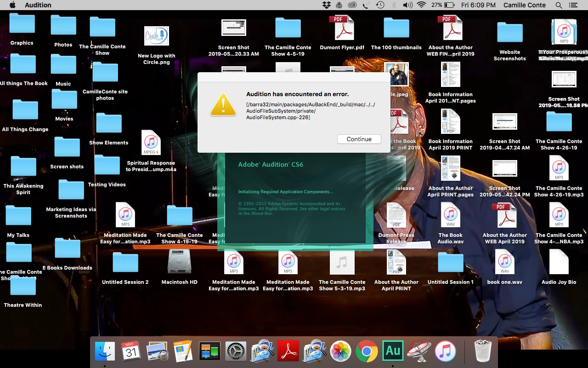
Task: Select the Testing Videos folder
Action: pos(107,165)
